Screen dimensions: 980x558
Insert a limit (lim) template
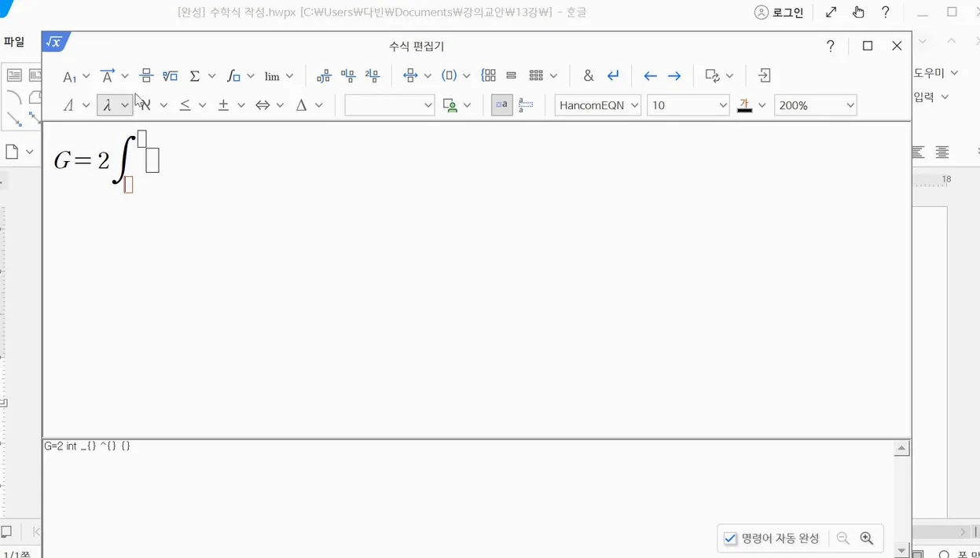point(272,76)
